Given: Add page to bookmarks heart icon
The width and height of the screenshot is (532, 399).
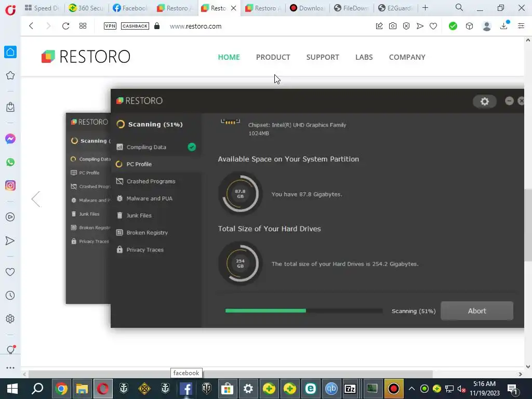Looking at the screenshot, I should 433,26.
